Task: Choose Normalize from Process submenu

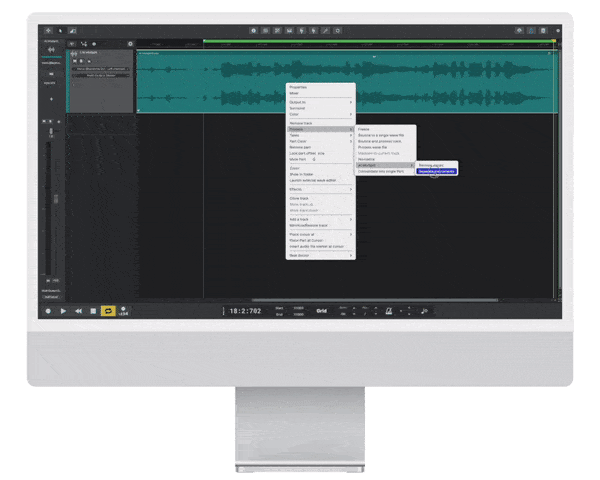Action: tap(367, 158)
